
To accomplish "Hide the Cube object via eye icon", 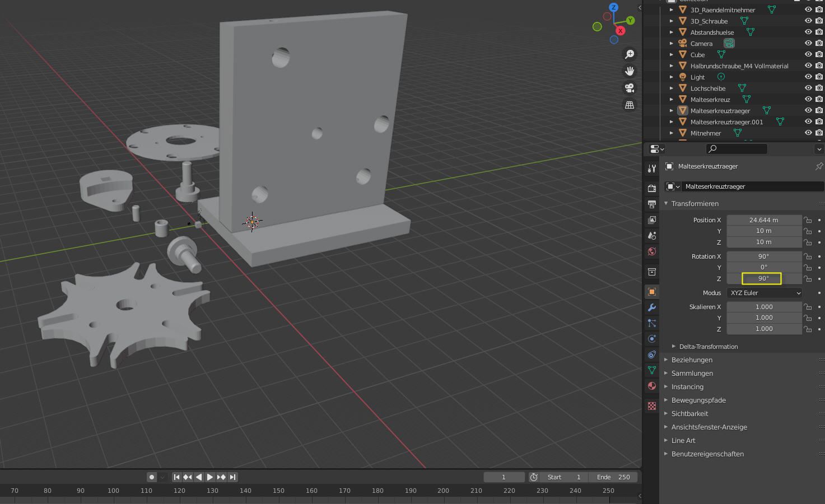I will (808, 54).
